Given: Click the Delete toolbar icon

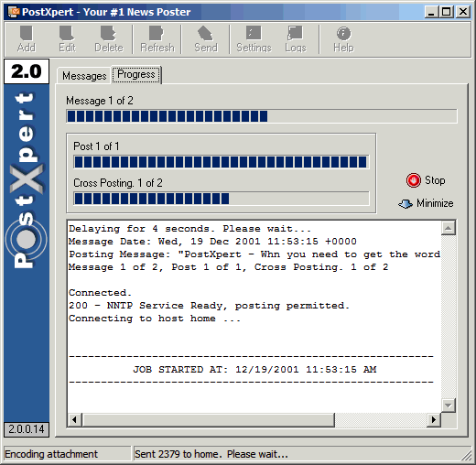Looking at the screenshot, I should pos(109,39).
